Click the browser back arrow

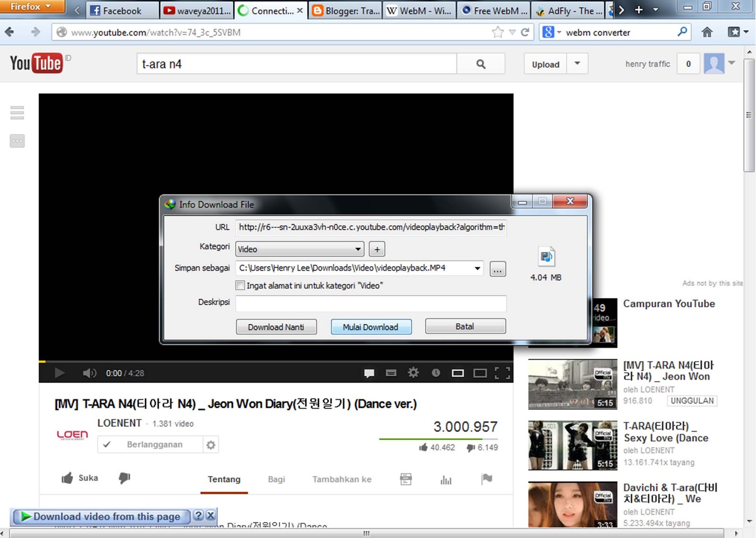coord(9,32)
